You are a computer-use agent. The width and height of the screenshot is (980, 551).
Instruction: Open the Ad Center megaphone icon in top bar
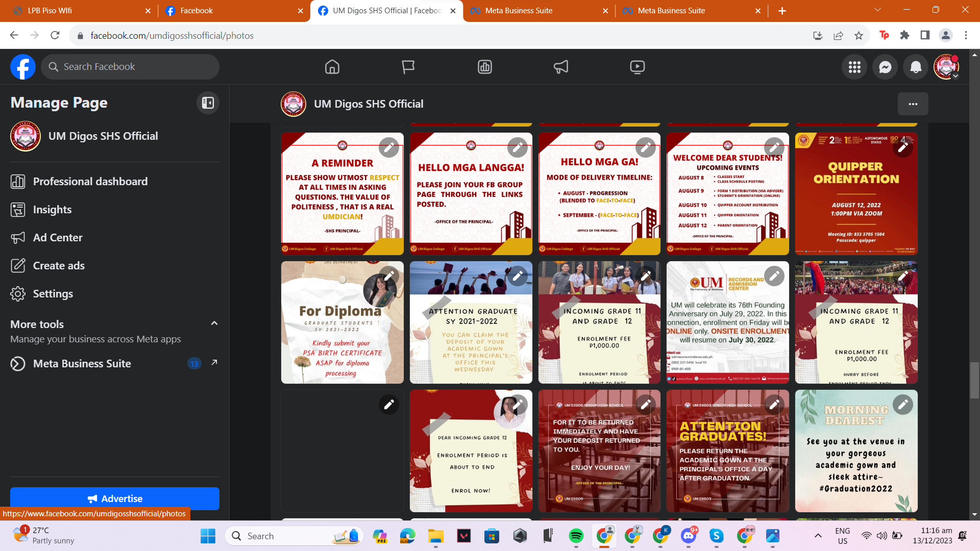pyautogui.click(x=561, y=67)
